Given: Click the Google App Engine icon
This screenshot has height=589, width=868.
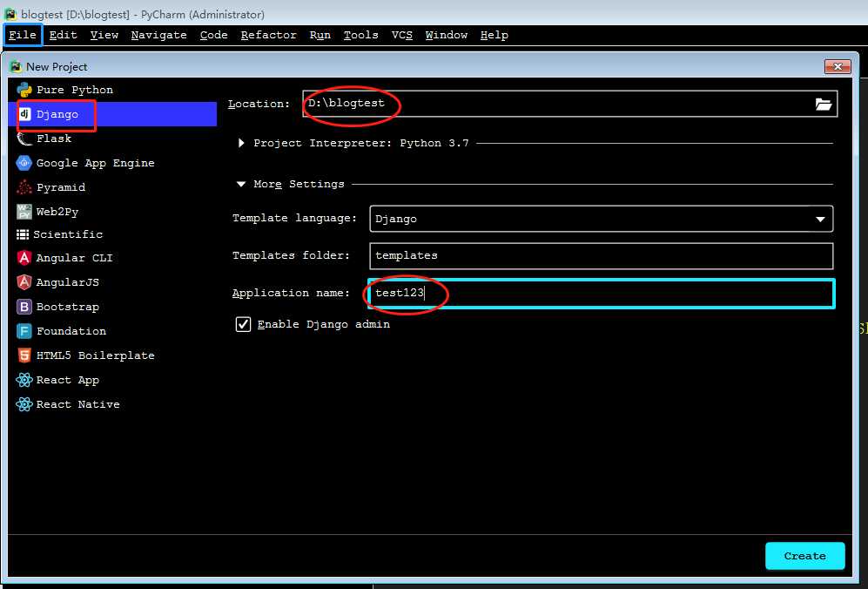Looking at the screenshot, I should pyautogui.click(x=24, y=163).
